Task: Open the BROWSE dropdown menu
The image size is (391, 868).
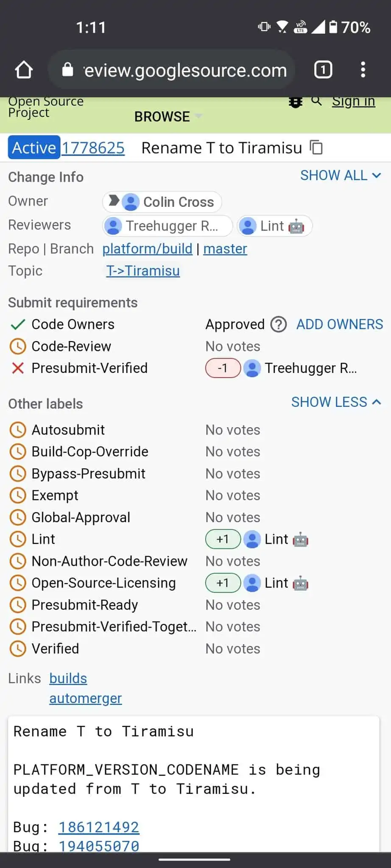Action: [168, 117]
